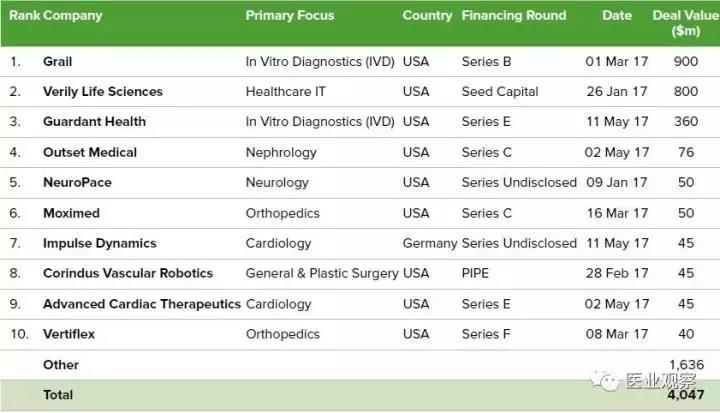Click the Grail company name
This screenshot has height=413, width=720.
click(x=57, y=62)
